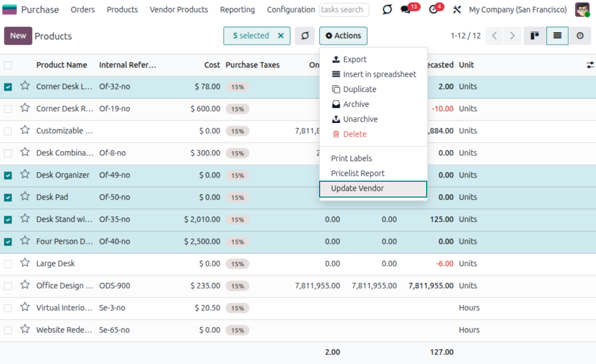Collapse the Actions dropdown
Image resolution: width=596 pixels, height=364 pixels.
pyautogui.click(x=343, y=36)
